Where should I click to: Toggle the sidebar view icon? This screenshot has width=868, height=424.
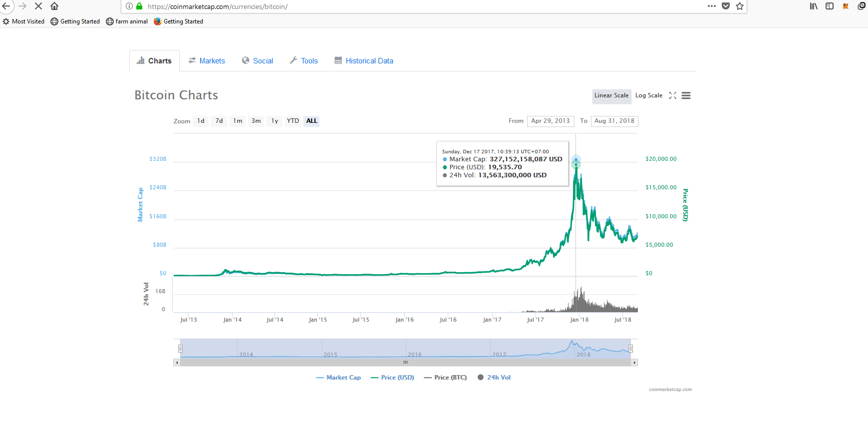pos(830,6)
